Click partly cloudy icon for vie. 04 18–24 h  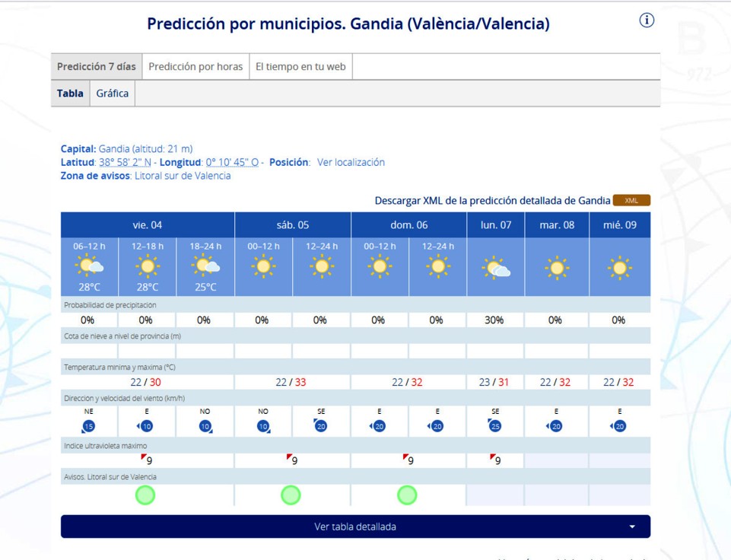pyautogui.click(x=205, y=266)
